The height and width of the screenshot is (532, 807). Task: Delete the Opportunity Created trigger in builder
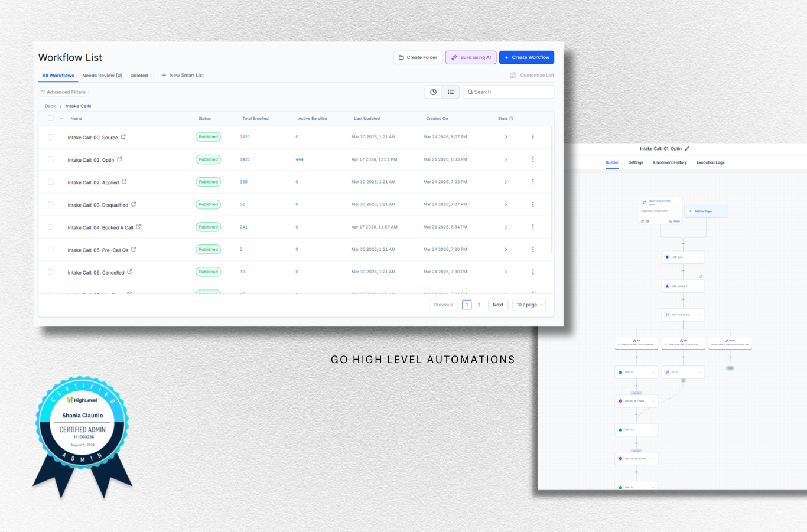click(x=647, y=221)
